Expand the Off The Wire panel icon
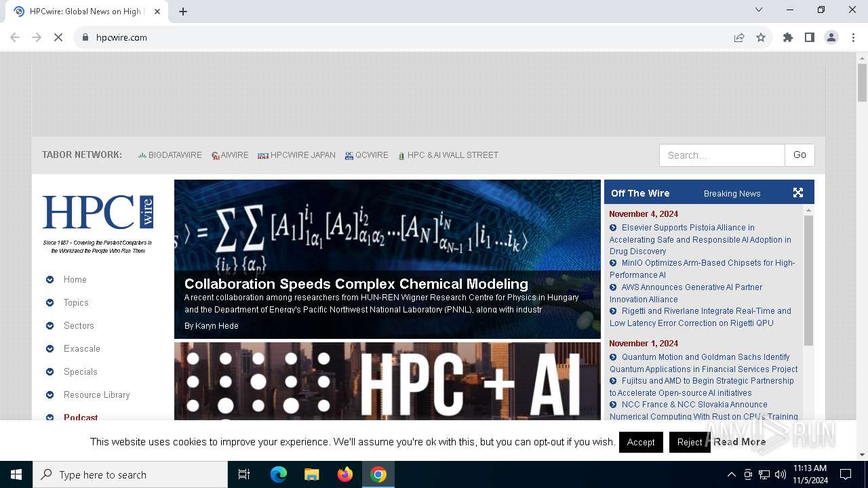Screen dimensions: 868x488 [x=798, y=192]
